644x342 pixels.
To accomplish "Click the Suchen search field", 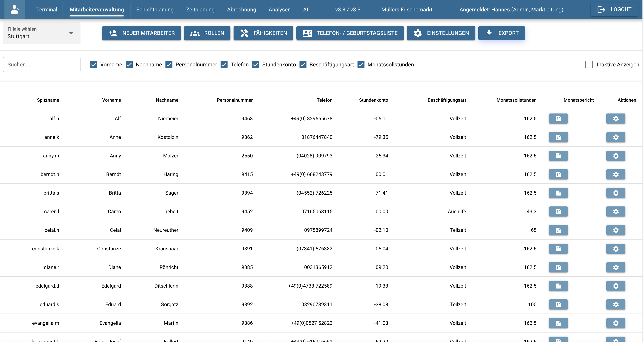I will click(42, 65).
